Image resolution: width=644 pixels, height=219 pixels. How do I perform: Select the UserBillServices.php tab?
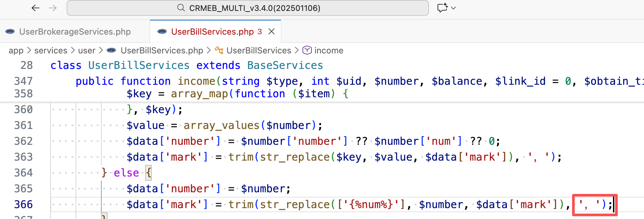(212, 32)
